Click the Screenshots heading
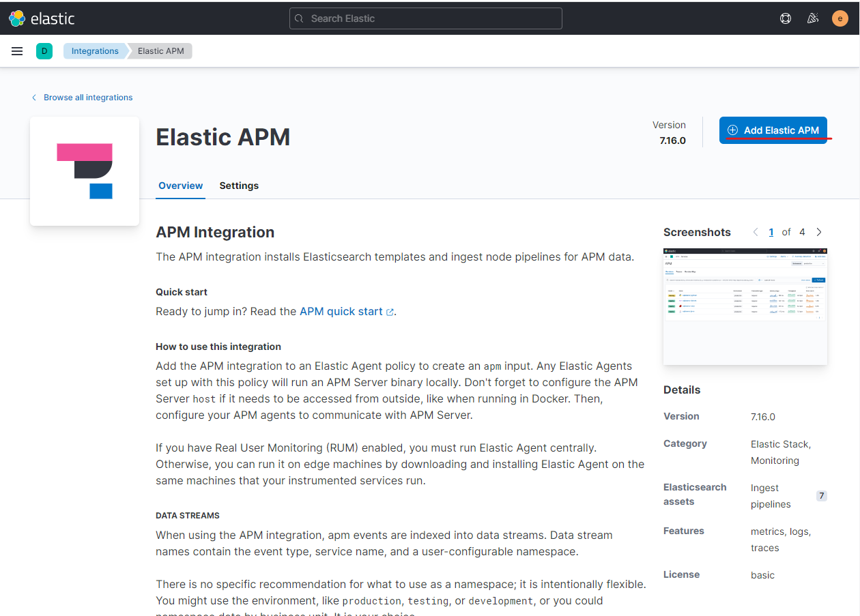The height and width of the screenshot is (616, 860). coord(697,232)
